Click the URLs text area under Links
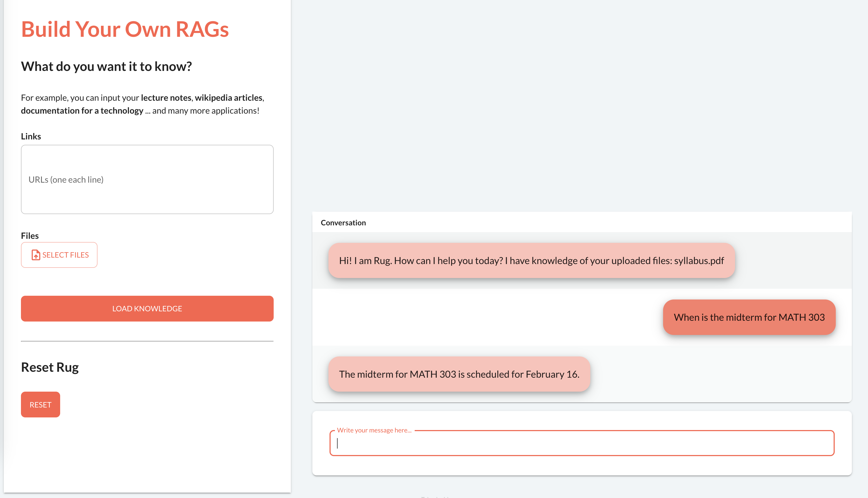 147,180
